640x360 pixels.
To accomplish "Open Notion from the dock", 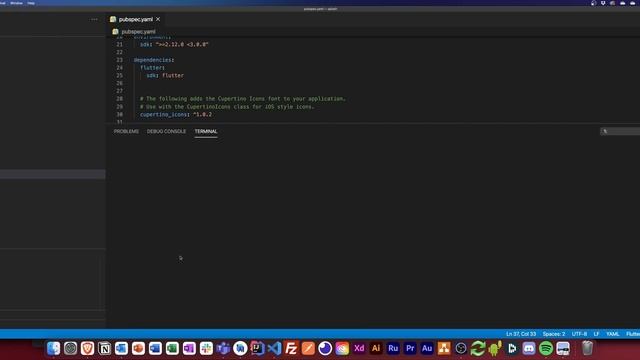I will 104,348.
